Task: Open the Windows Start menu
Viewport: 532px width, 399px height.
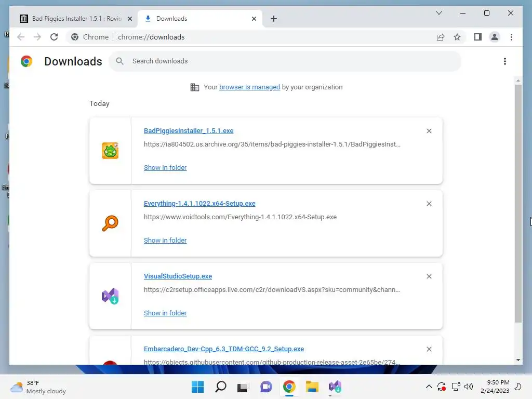Action: point(198,387)
